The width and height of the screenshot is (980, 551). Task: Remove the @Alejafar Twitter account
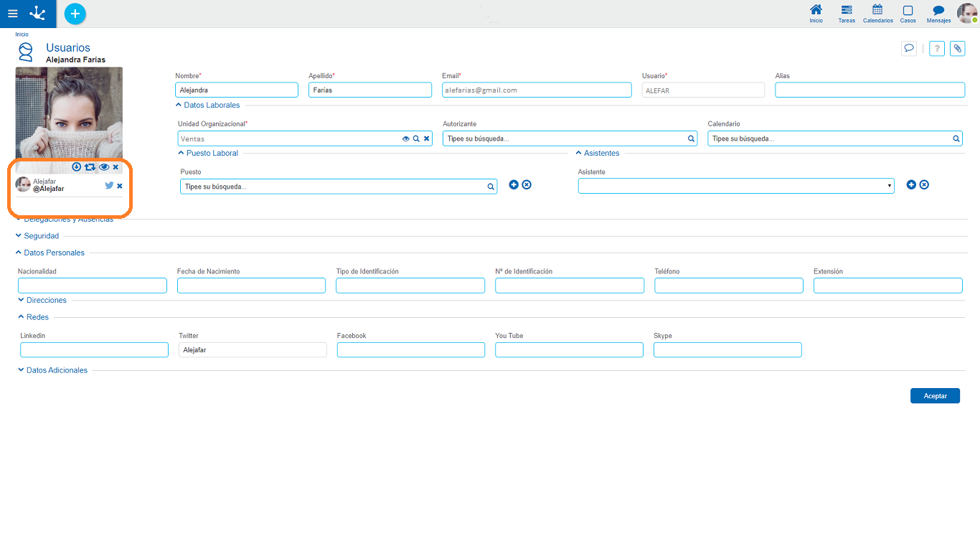(119, 186)
